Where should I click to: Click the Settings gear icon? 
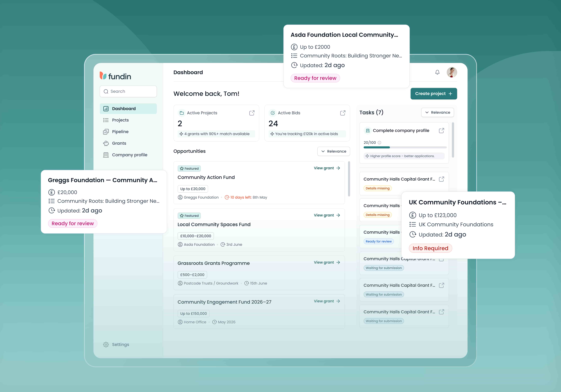click(106, 344)
